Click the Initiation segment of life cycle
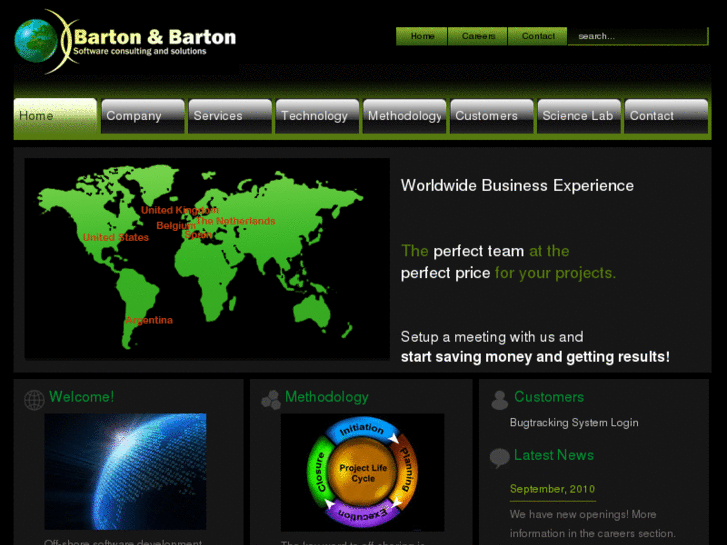Viewport: 727px width, 545px height. pos(362,429)
